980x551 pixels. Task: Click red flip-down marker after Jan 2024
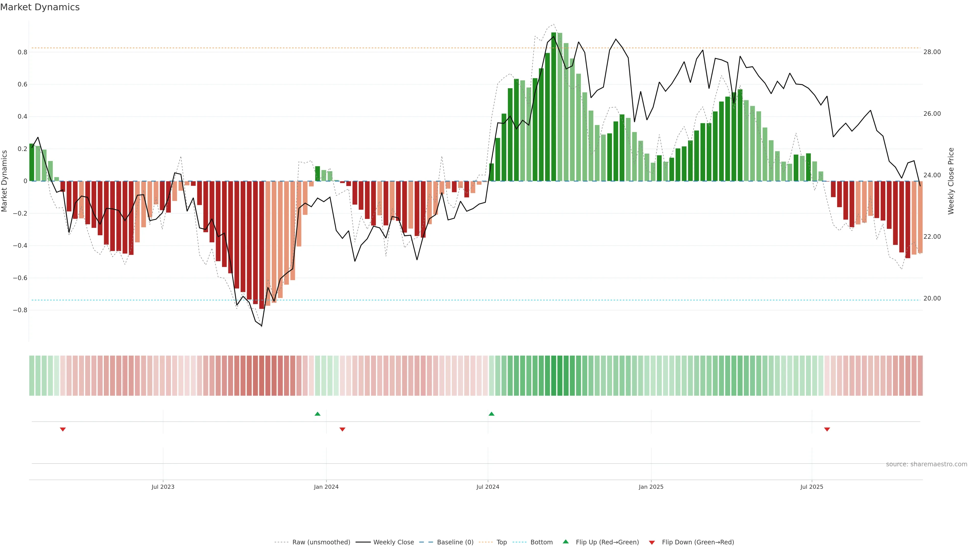point(342,429)
